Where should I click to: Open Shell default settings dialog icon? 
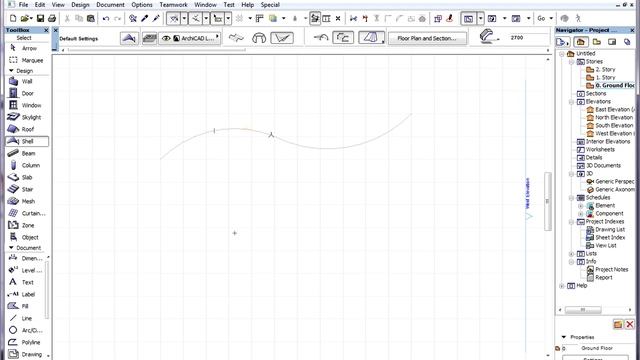129,38
